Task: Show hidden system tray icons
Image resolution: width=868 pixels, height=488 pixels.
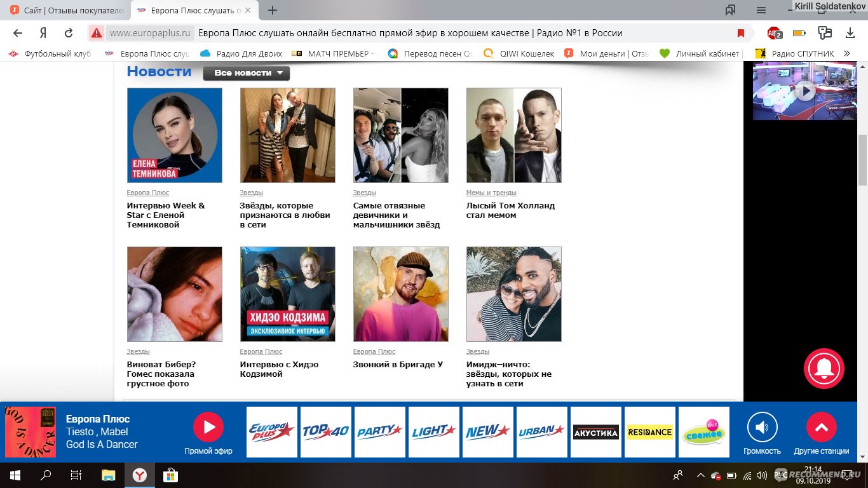Action: (x=700, y=475)
